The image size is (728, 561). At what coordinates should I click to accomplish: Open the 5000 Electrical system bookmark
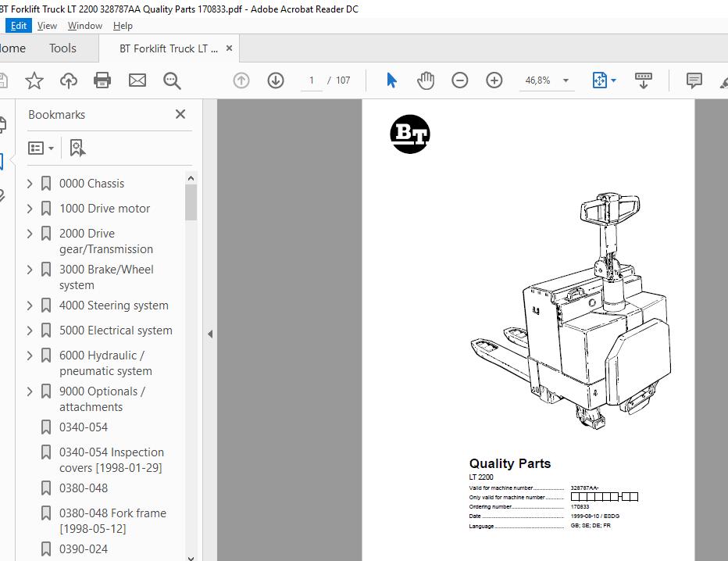coord(116,331)
